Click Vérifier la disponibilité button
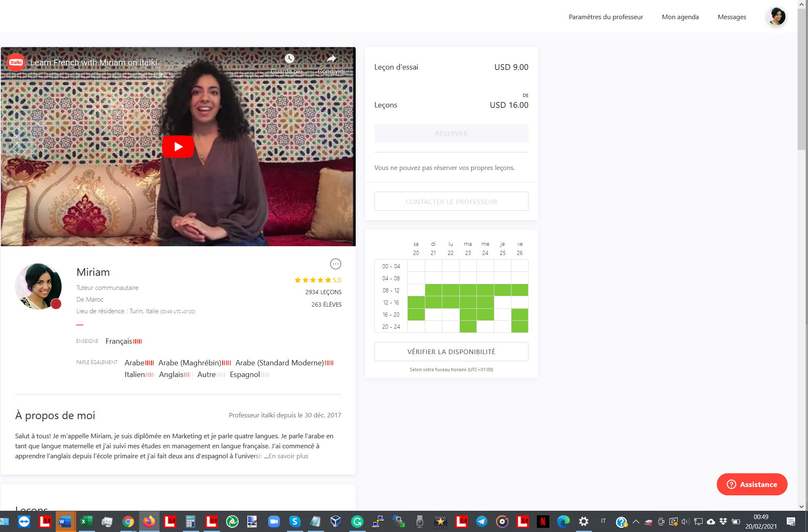808x532 pixels. click(451, 352)
